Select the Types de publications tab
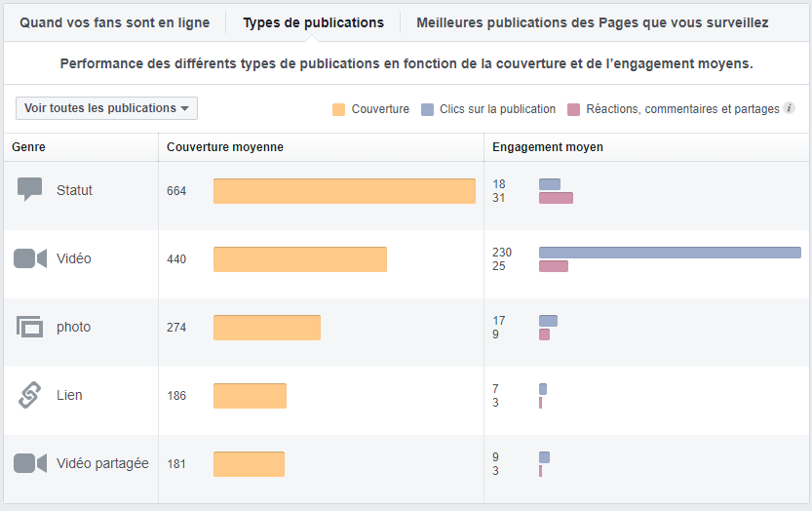The image size is (812, 511). coord(313,22)
